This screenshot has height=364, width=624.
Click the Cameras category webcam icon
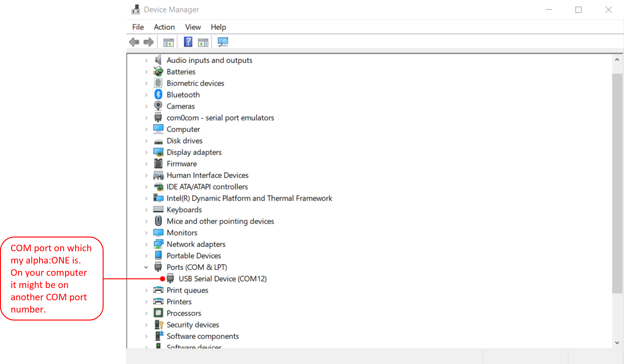[158, 106]
